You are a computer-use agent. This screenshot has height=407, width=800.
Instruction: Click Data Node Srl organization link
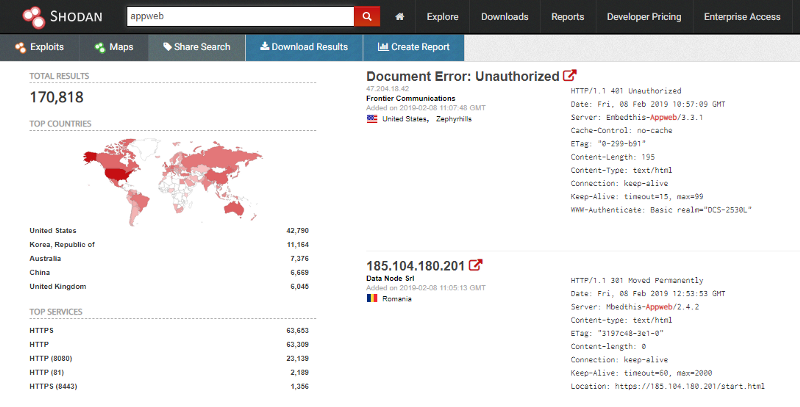pos(390,278)
